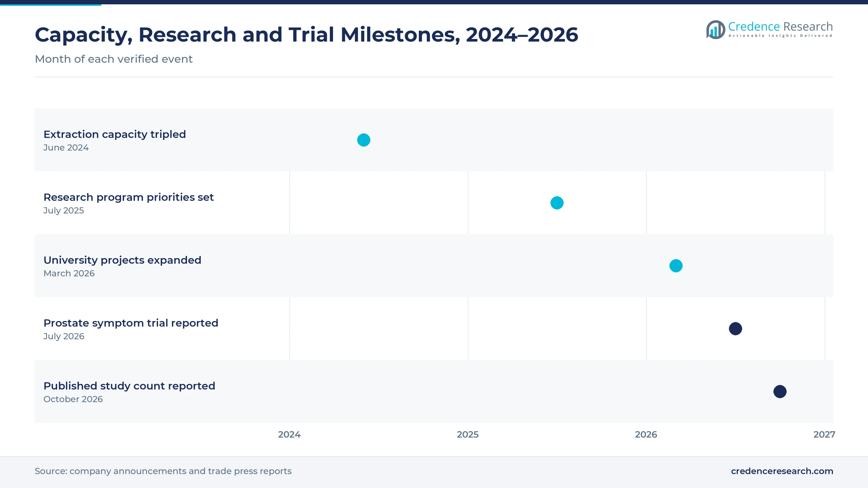Click the 2024 axis label
Image resolution: width=868 pixels, height=488 pixels.
[x=289, y=435]
